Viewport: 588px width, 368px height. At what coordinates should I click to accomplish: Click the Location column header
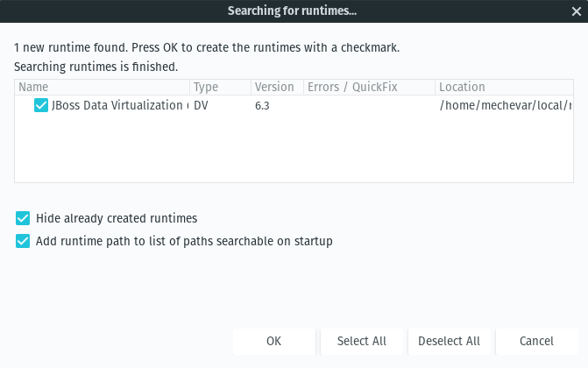click(x=504, y=87)
